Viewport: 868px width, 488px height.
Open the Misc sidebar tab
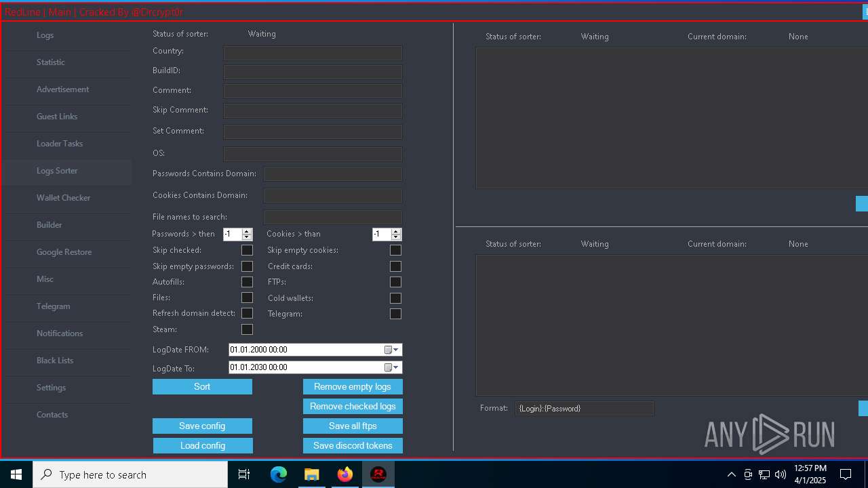[66, 279]
